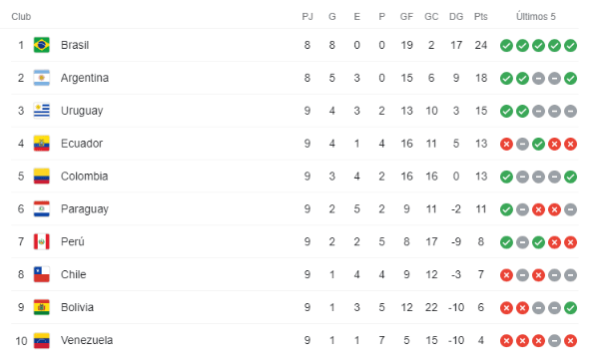Image resolution: width=597 pixels, height=364 pixels.
Task: Click the Argentina flag icon
Action: point(42,78)
